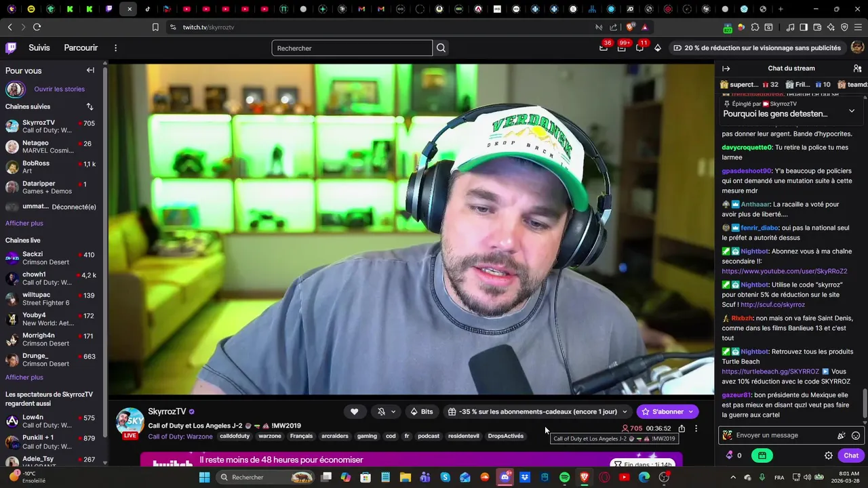The image size is (868, 488).
Task: Collapse the chat panel arrow
Action: [x=726, y=68]
